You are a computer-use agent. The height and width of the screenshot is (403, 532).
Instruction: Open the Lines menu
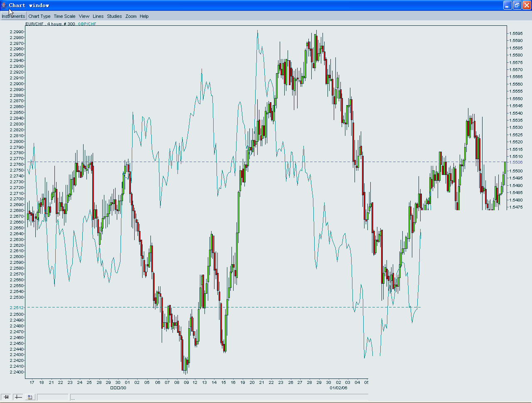pyautogui.click(x=98, y=16)
